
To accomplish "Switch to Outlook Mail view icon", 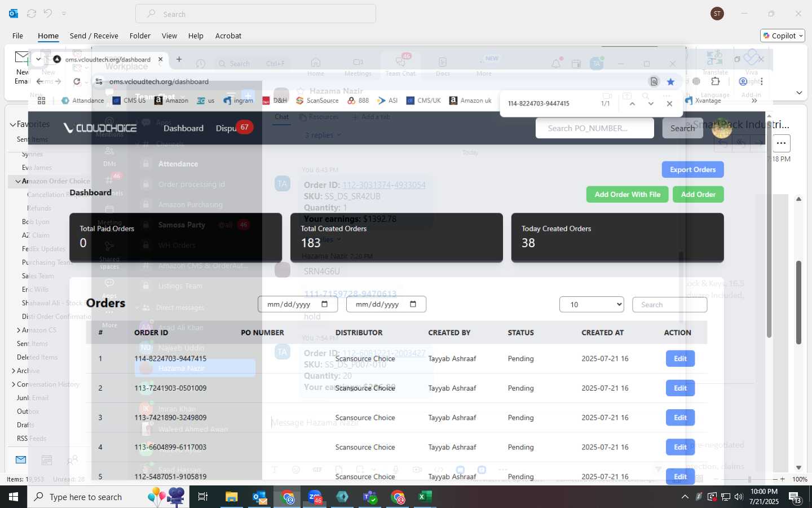I will [x=21, y=460].
